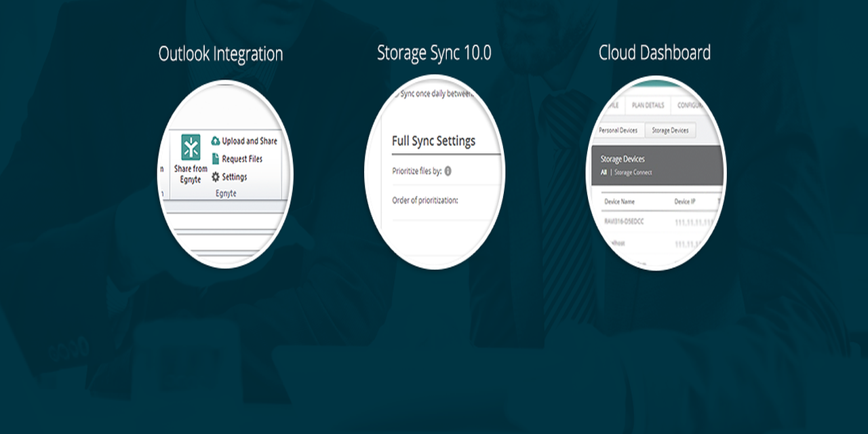Screen dimensions: 868x434
Task: Click the Share from Egnyte icon
Action: 191,147
